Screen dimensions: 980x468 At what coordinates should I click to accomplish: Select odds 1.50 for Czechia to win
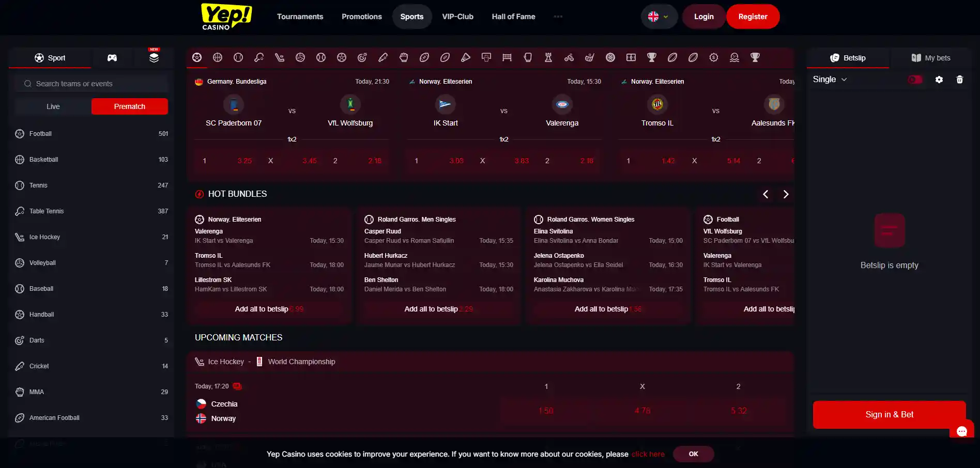click(546, 411)
